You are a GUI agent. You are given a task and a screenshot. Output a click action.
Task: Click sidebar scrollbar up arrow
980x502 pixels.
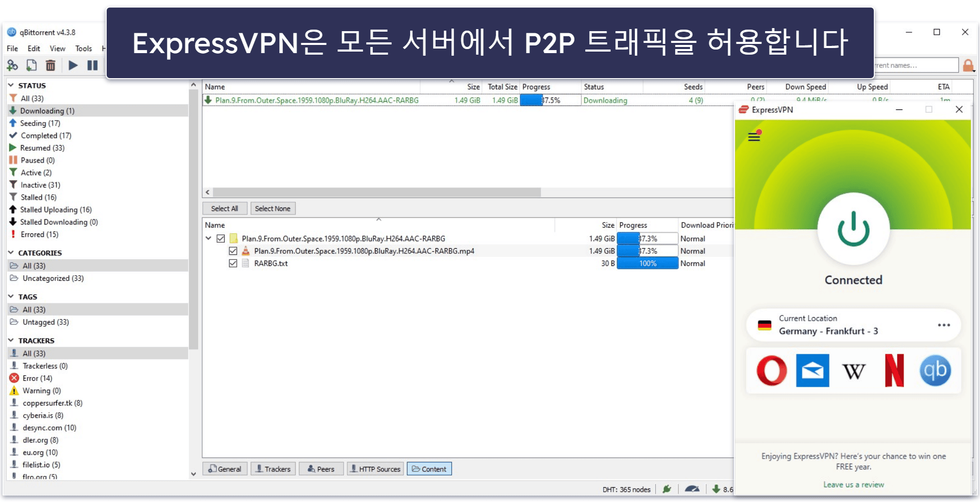(x=194, y=85)
